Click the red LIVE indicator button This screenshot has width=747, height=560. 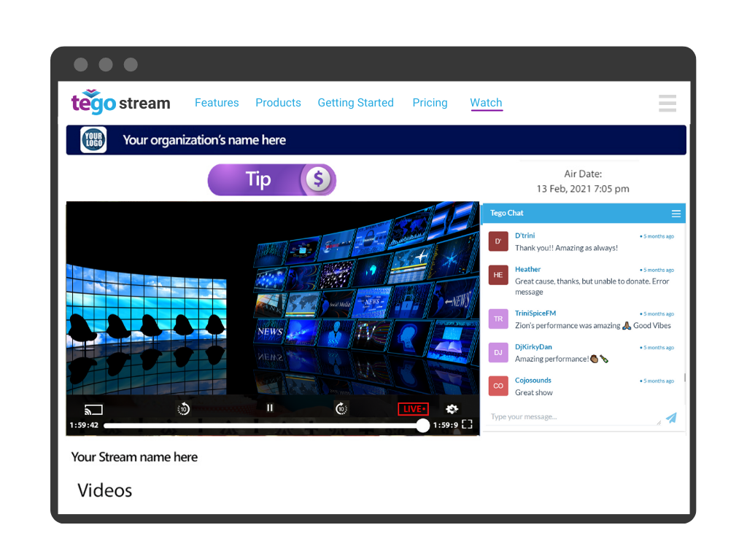click(413, 409)
